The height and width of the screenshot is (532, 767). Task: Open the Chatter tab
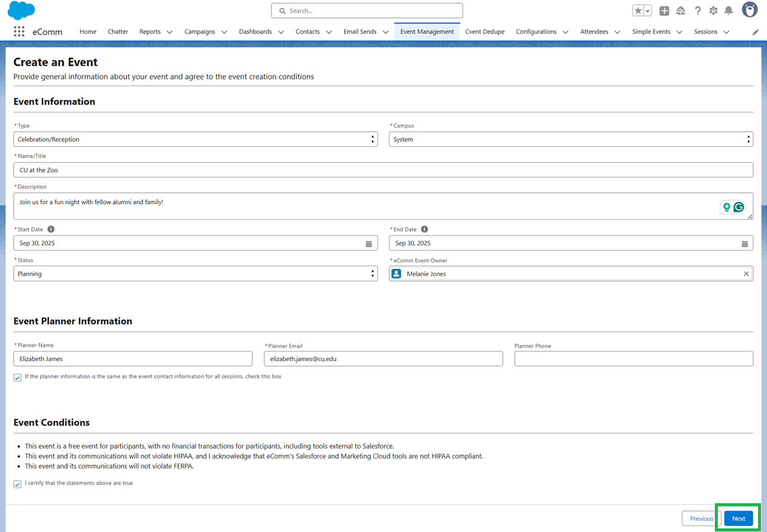tap(118, 32)
